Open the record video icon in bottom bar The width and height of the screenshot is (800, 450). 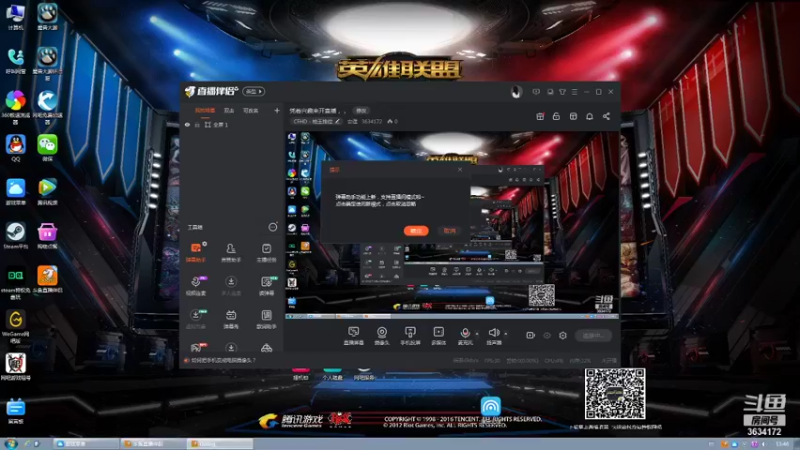click(531, 335)
